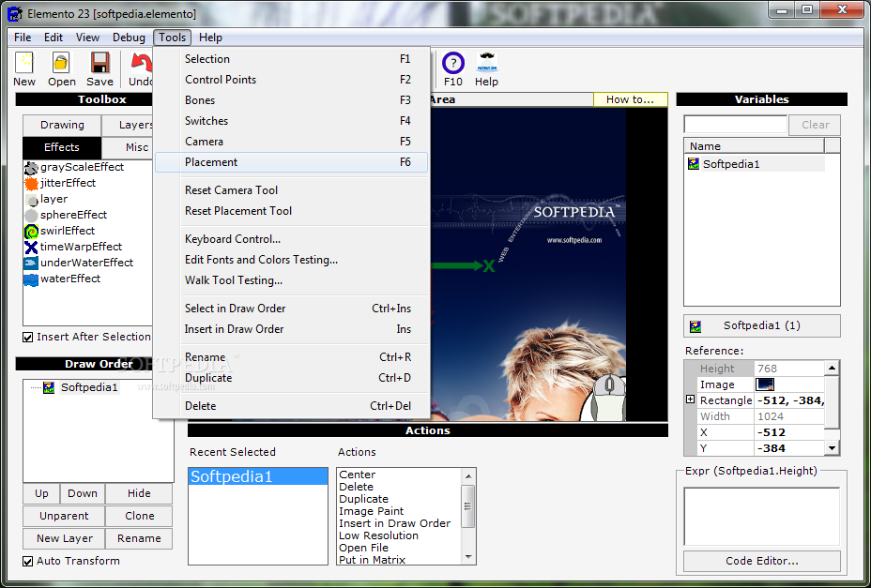Choose Control Points from Tools menu

tap(291, 80)
